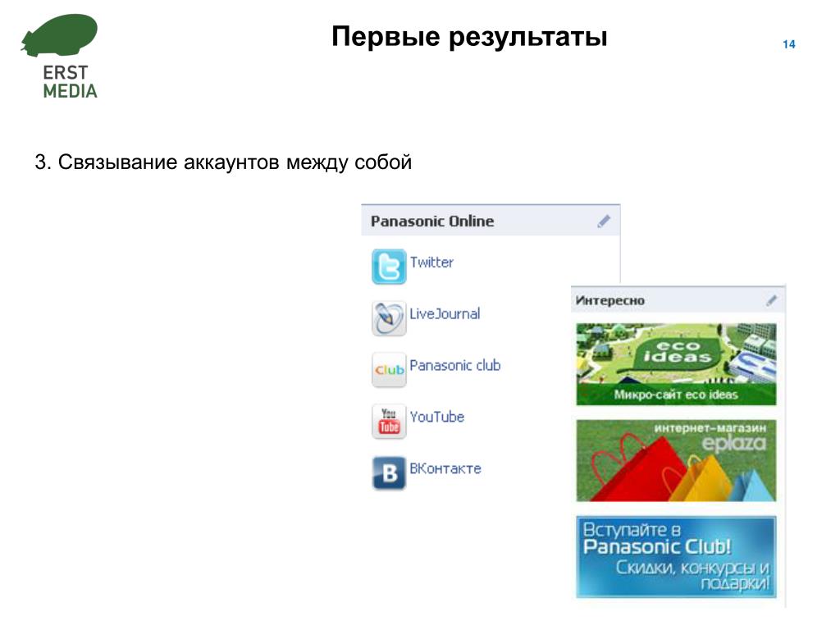The height and width of the screenshot is (630, 840).
Task: Click the Twitter bird icon
Action: point(389,267)
